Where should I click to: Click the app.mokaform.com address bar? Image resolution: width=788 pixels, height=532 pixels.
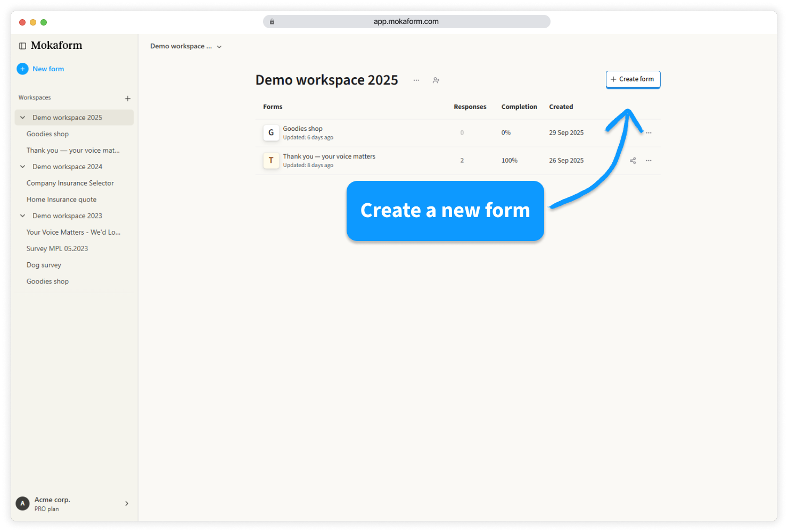pyautogui.click(x=406, y=22)
